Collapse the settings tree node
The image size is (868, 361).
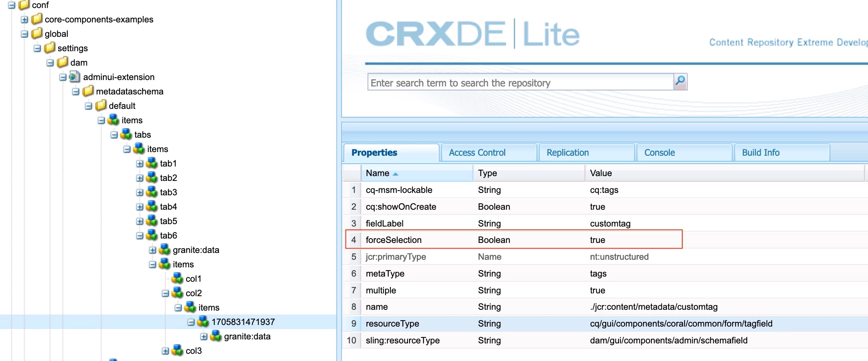click(37, 48)
